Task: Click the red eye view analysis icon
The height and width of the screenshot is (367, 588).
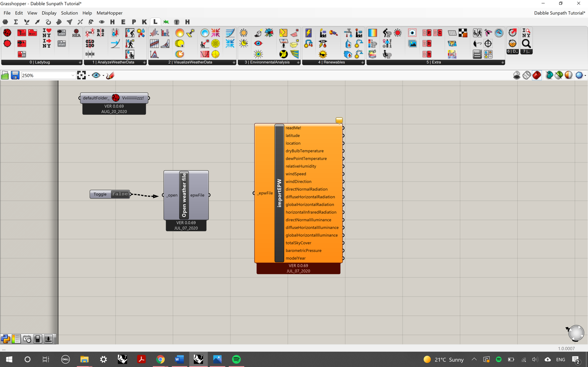Action: pyautogui.click(x=258, y=44)
